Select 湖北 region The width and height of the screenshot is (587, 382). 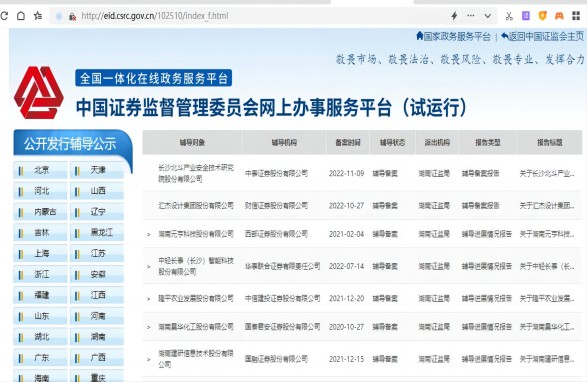click(x=40, y=337)
